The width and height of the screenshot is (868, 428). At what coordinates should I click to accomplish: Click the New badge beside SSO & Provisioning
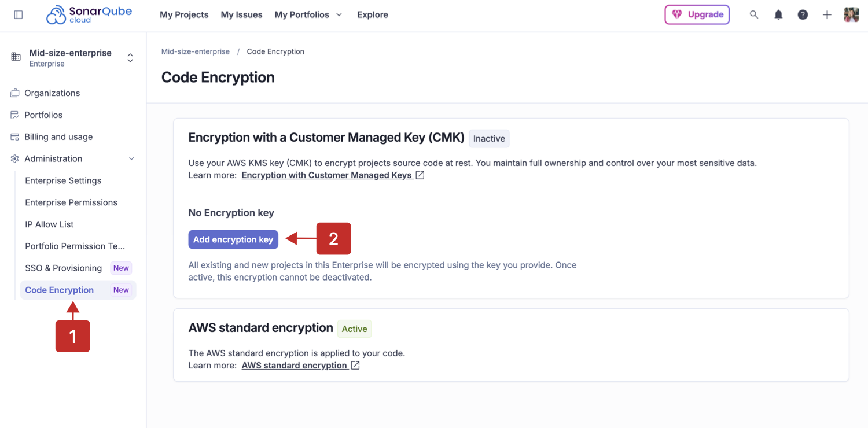tap(121, 268)
